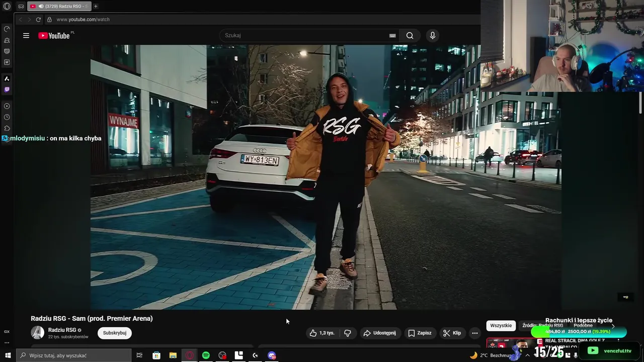Open File Explorer from taskbar
The image size is (644, 362).
point(173,355)
